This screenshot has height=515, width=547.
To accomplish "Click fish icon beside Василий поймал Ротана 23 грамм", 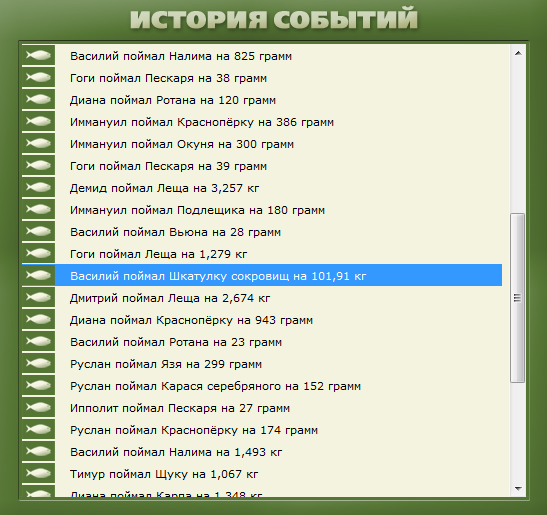I will 38,341.
